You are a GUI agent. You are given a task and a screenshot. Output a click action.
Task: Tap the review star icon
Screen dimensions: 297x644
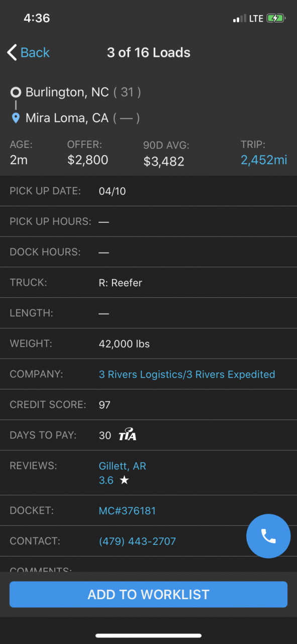coord(124,480)
